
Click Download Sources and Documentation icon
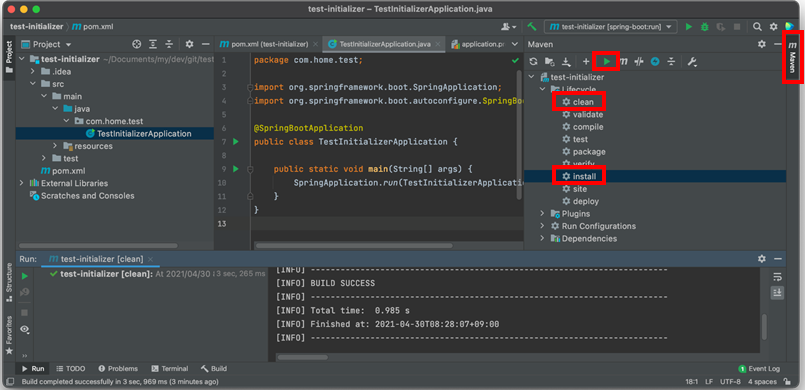coord(566,62)
